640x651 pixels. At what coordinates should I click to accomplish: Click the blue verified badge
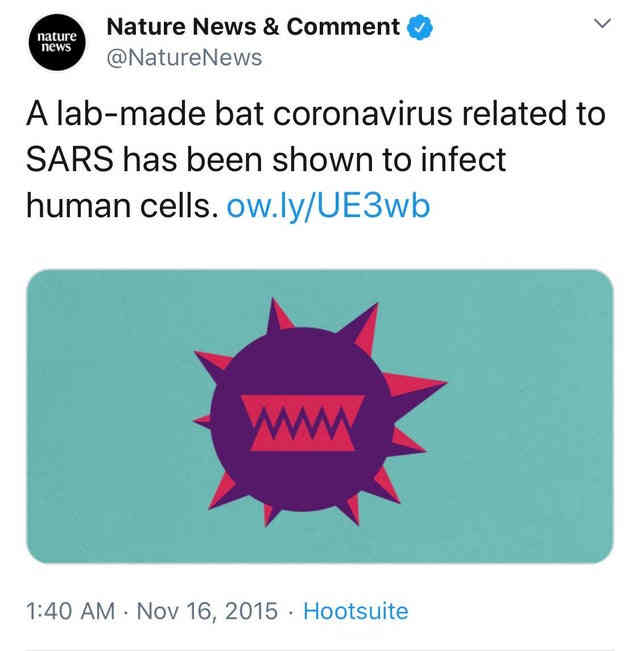click(x=424, y=27)
